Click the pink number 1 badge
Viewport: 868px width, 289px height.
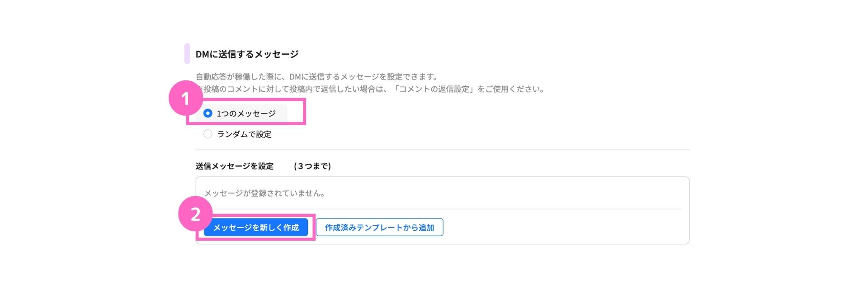tap(185, 98)
